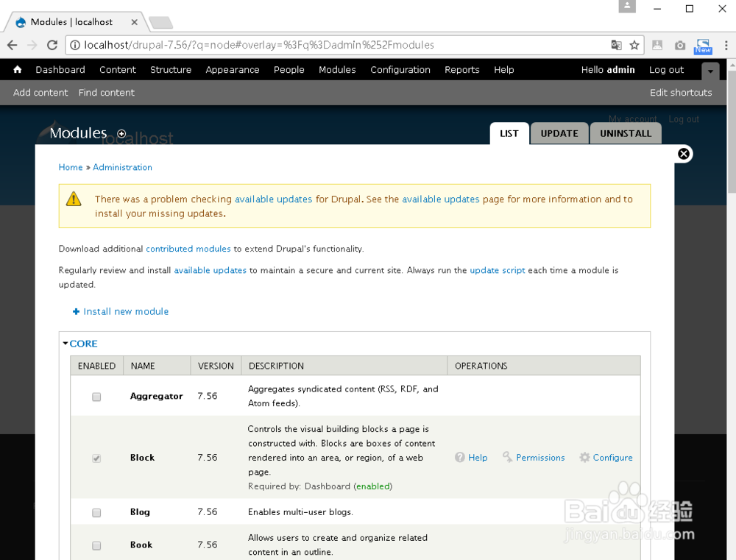The image size is (736, 560).
Task: Toggle the shortcuts drawer arrow in toolbar
Action: pyautogui.click(x=710, y=71)
